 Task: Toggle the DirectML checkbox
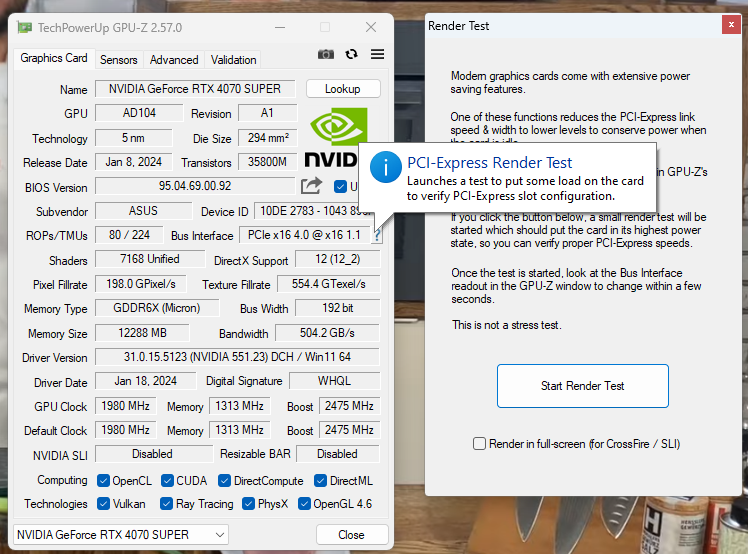pos(321,481)
